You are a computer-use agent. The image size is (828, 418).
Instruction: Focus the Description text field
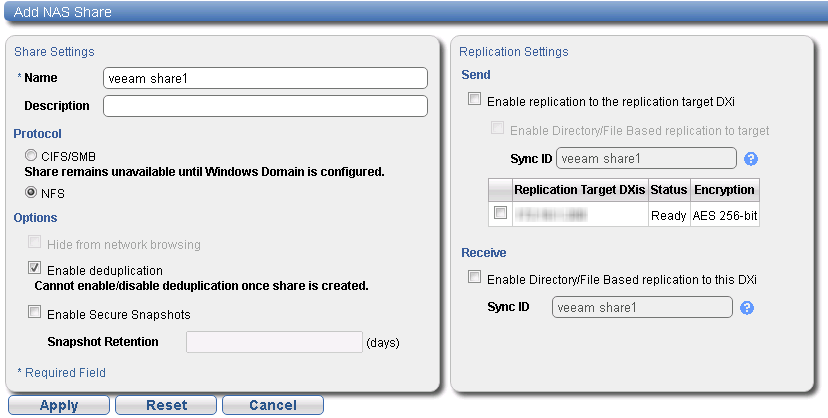point(265,106)
